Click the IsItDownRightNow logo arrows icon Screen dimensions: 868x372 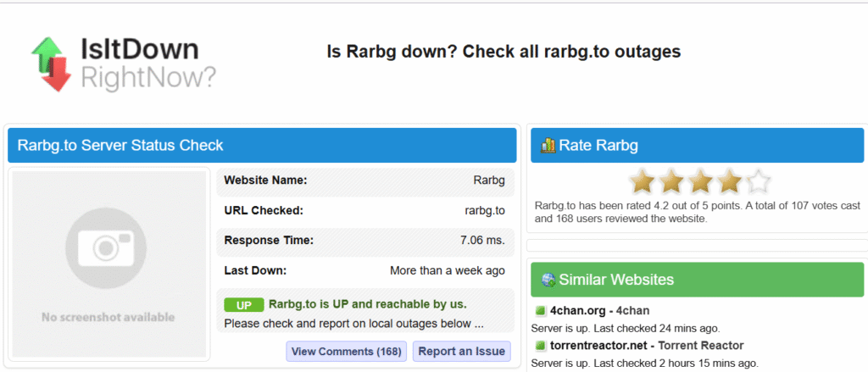click(52, 64)
